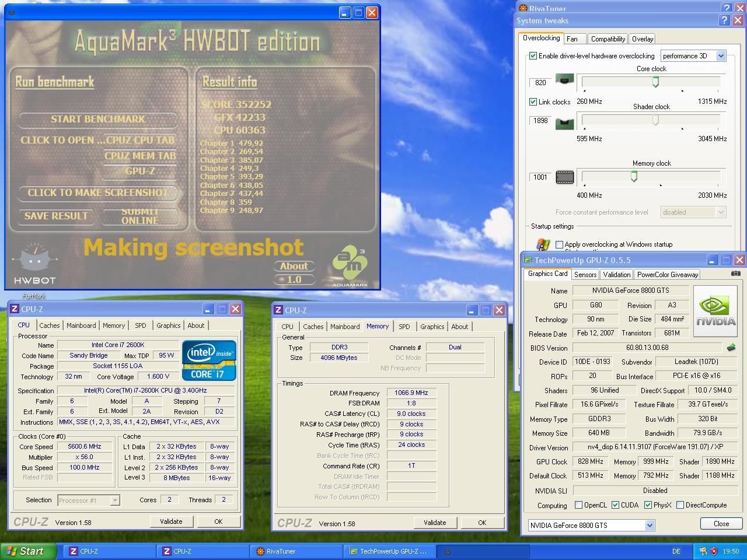
Task: Click the Windows startup settings icon in RivaTuner
Action: click(542, 244)
